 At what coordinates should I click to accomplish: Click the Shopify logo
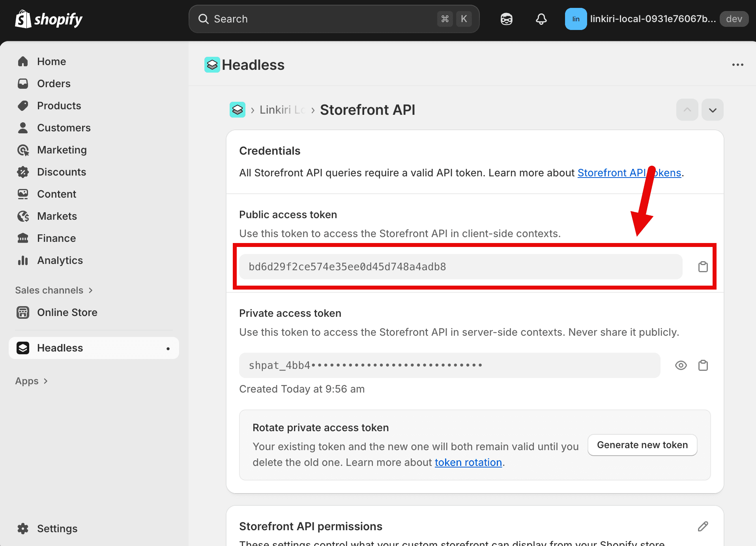[49, 19]
